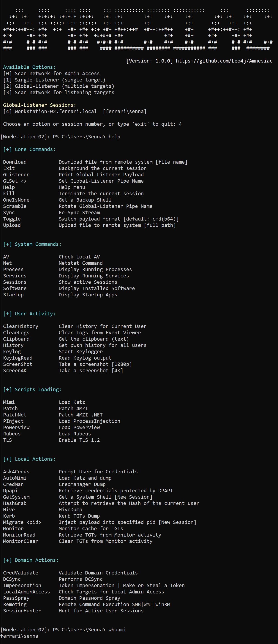Image resolution: width=278 pixels, height=644 pixels.
Task: Click the DCSync command in Domain Actions
Action: pyautogui.click(x=12, y=579)
